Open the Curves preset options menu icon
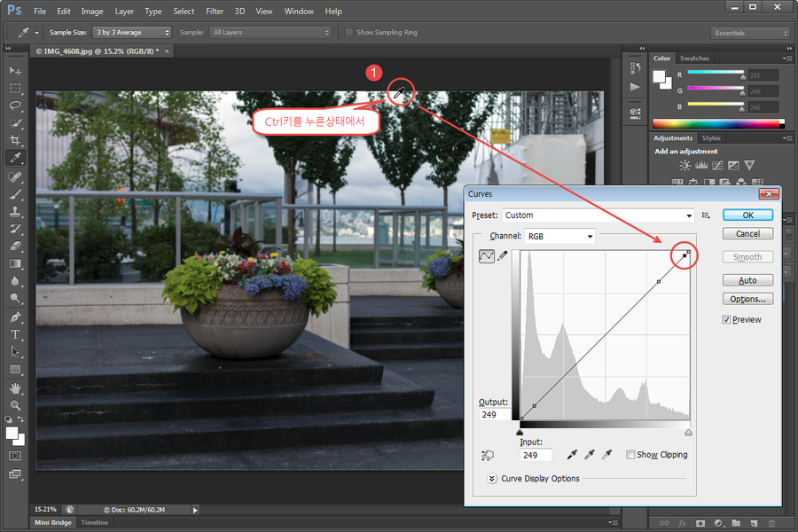 706,215
